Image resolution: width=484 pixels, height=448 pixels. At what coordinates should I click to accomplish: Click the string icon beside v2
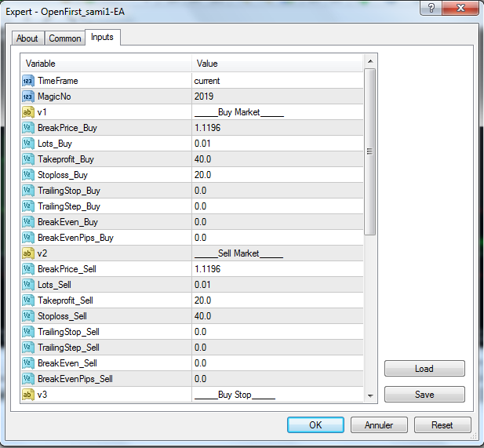(28, 253)
